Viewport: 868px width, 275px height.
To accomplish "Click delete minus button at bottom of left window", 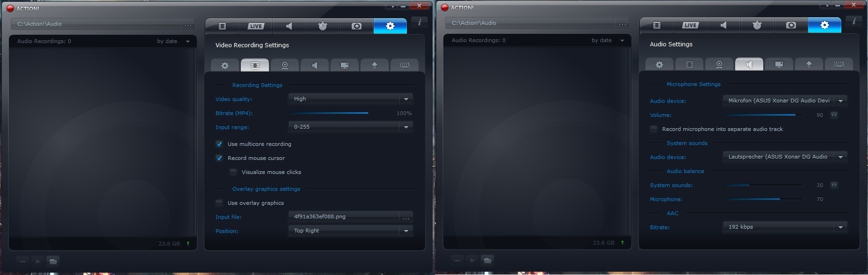I will coord(23,261).
